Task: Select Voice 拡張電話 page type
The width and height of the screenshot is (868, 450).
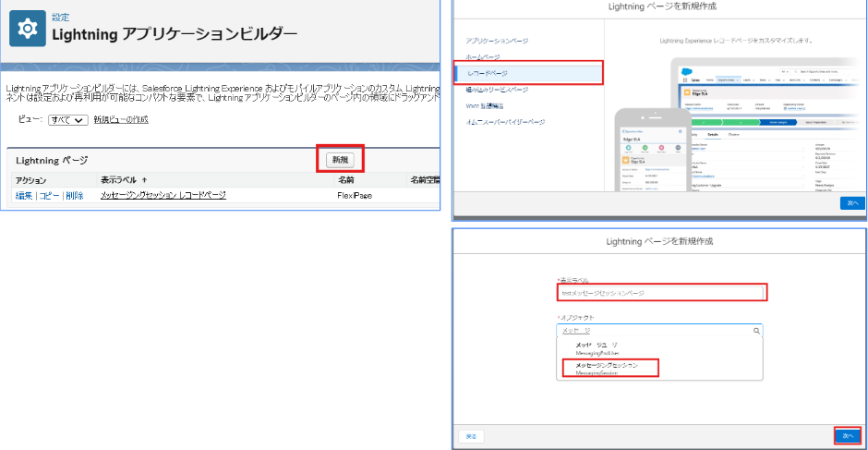Action: pos(485,105)
